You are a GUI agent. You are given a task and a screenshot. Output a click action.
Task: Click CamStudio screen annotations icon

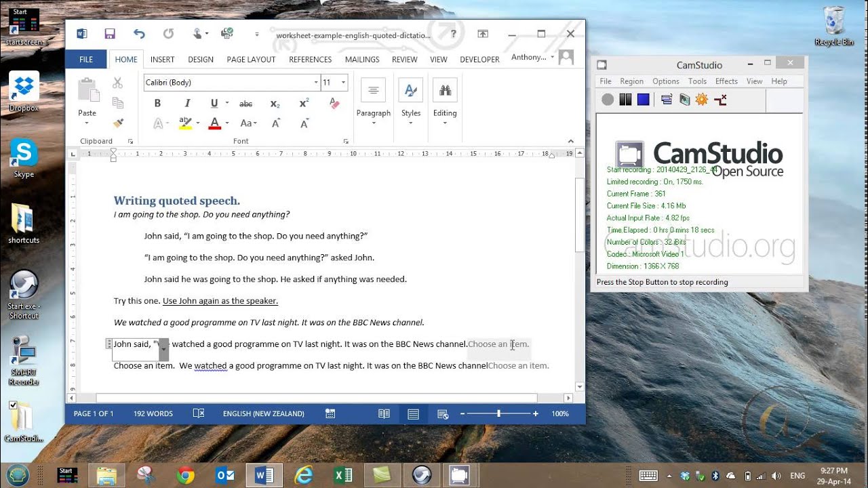(x=684, y=100)
